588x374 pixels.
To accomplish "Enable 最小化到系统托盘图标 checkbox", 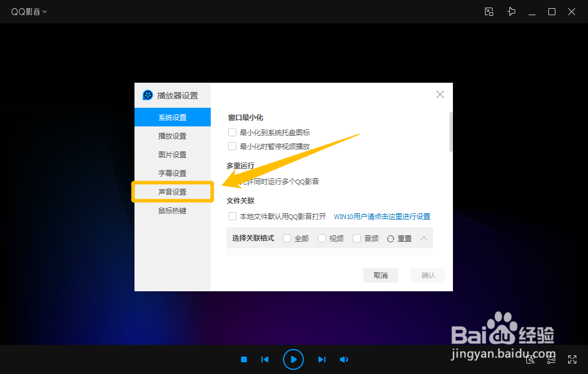I will pyautogui.click(x=232, y=132).
